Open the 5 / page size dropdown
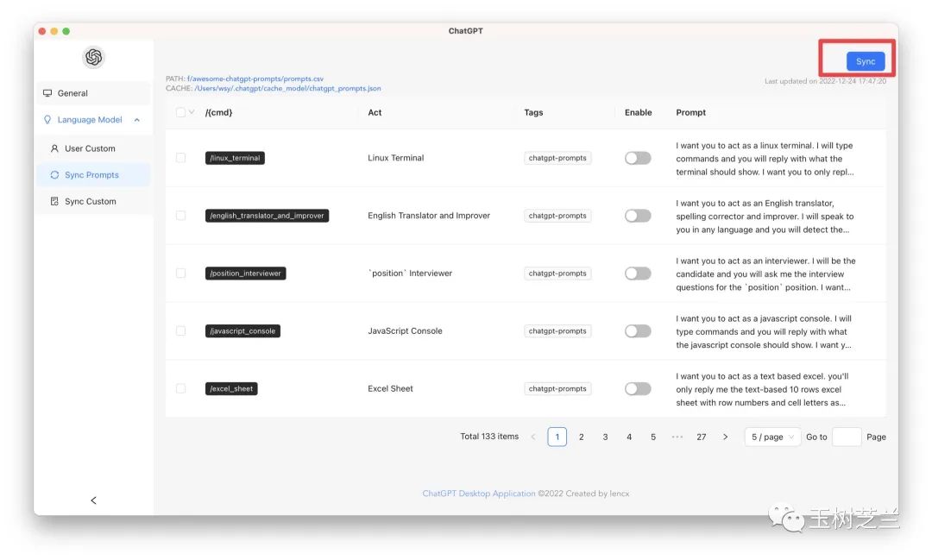The image size is (932, 560). point(772,437)
